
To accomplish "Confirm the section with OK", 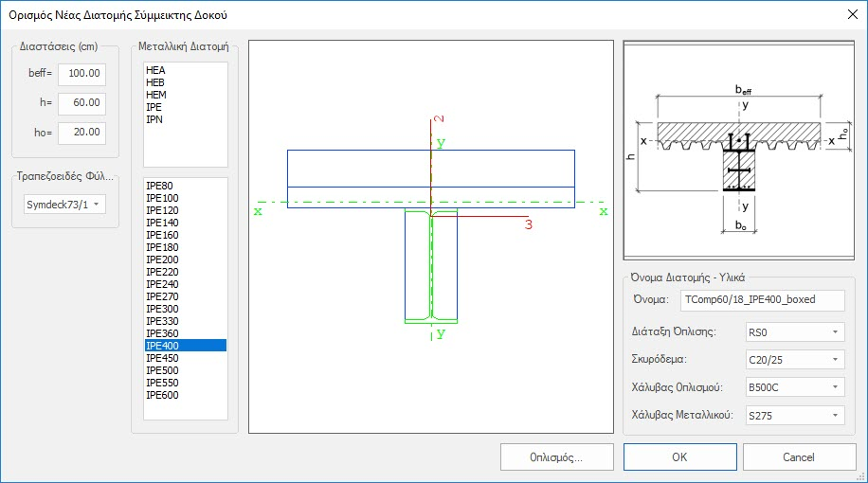I will [x=679, y=456].
